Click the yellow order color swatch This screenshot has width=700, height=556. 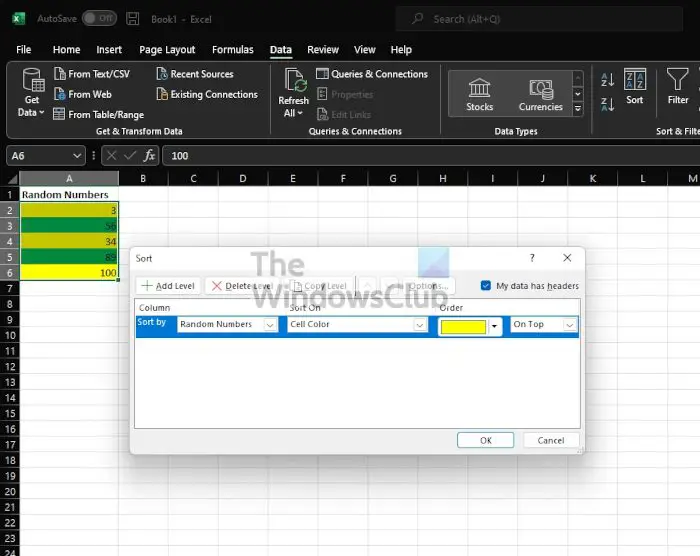[463, 326]
